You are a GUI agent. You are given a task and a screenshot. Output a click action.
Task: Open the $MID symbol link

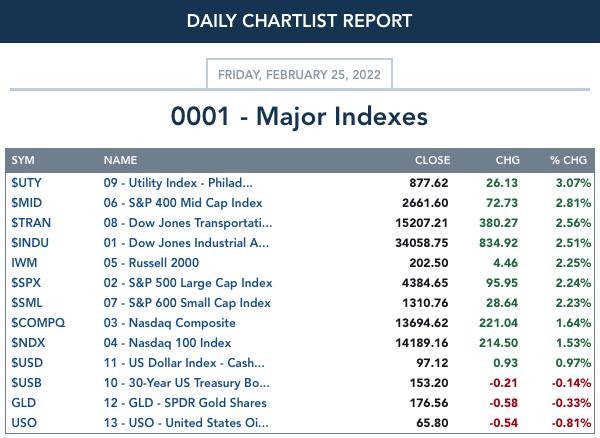tap(26, 203)
